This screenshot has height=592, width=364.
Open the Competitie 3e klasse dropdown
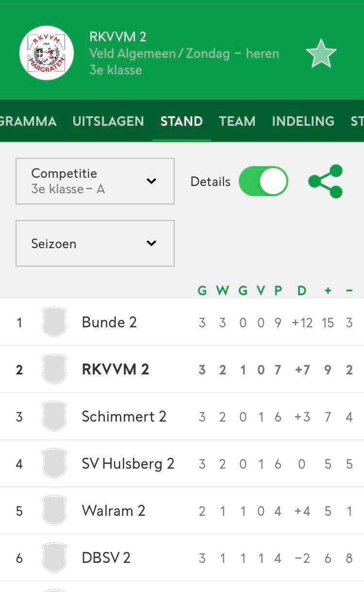pos(95,181)
